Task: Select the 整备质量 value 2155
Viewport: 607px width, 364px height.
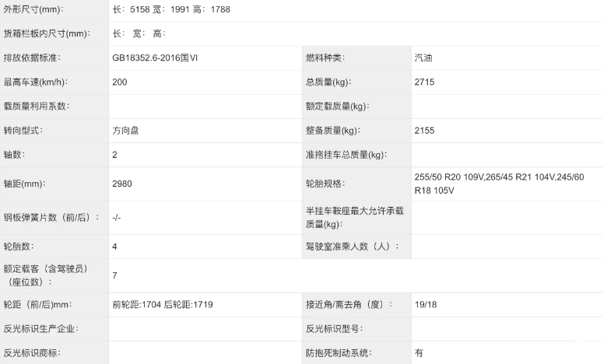Action: 425,131
